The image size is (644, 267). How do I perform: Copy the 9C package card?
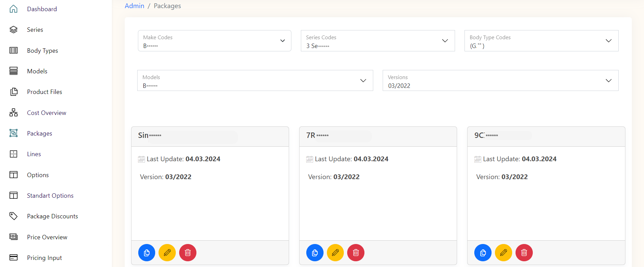(483, 253)
